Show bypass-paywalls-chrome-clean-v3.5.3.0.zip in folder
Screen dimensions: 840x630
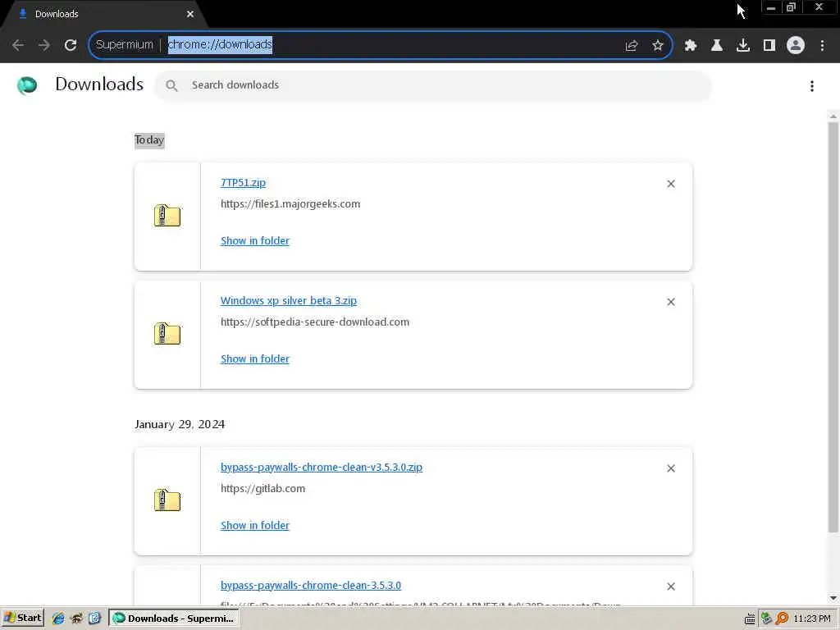pyautogui.click(x=255, y=526)
